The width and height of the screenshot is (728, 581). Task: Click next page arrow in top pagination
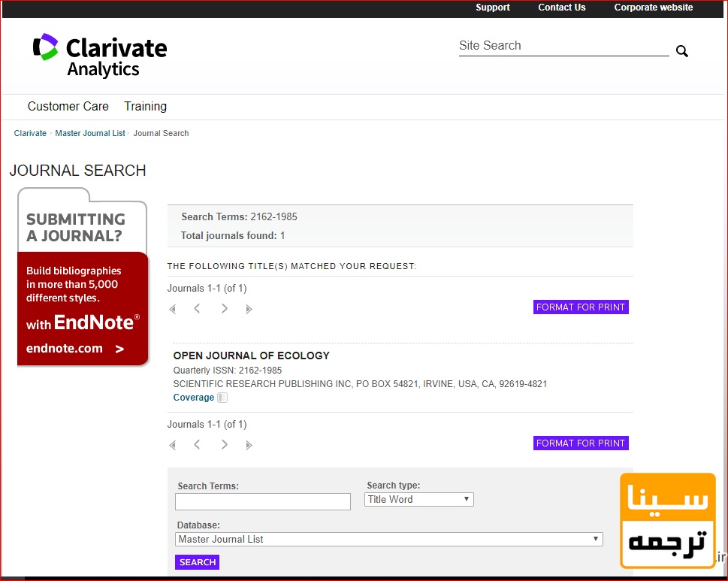point(224,309)
